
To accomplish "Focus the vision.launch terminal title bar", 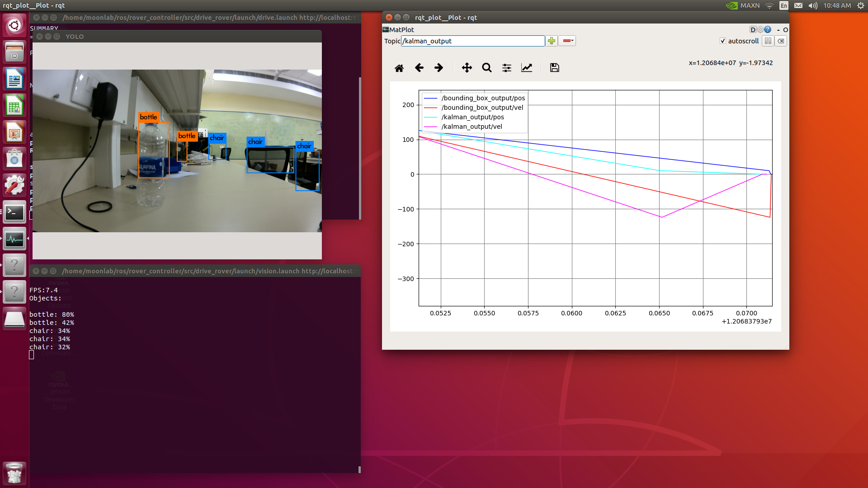I will 195,271.
